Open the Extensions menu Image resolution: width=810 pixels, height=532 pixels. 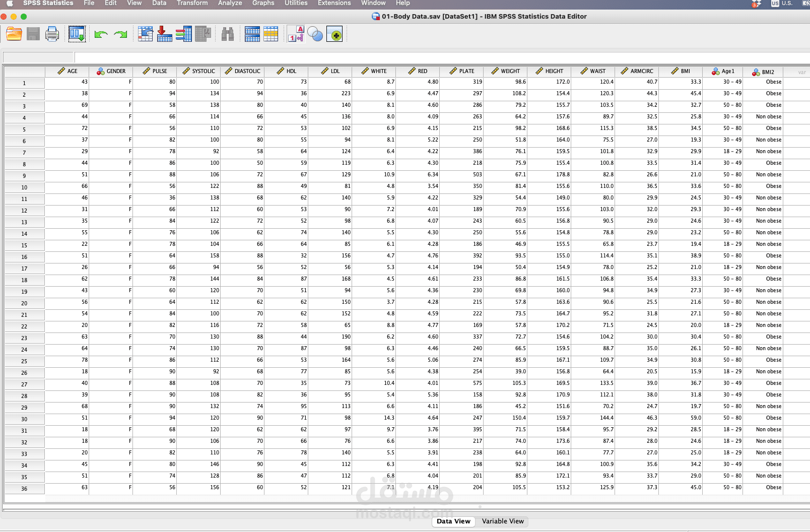[x=334, y=4]
